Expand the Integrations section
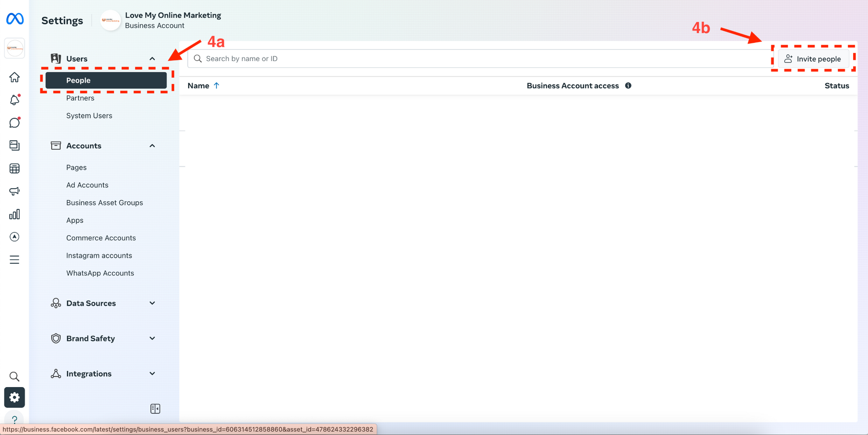 152,374
